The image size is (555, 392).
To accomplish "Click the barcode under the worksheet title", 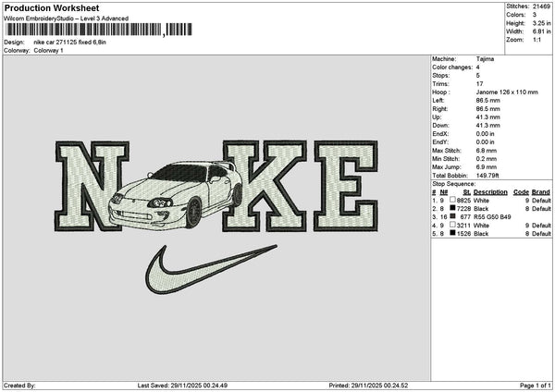I will click(x=98, y=30).
